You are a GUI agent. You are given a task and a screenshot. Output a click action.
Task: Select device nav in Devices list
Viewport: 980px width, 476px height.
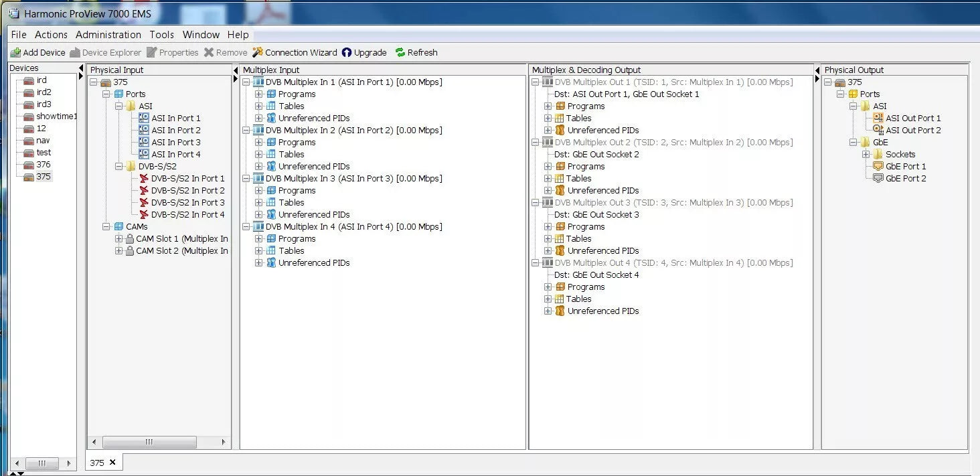click(43, 141)
